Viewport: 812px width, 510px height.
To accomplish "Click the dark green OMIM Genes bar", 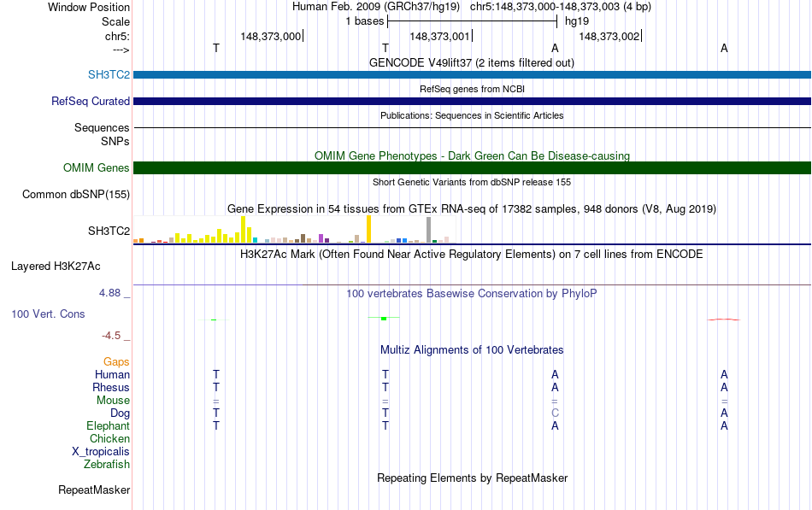I will [x=472, y=167].
